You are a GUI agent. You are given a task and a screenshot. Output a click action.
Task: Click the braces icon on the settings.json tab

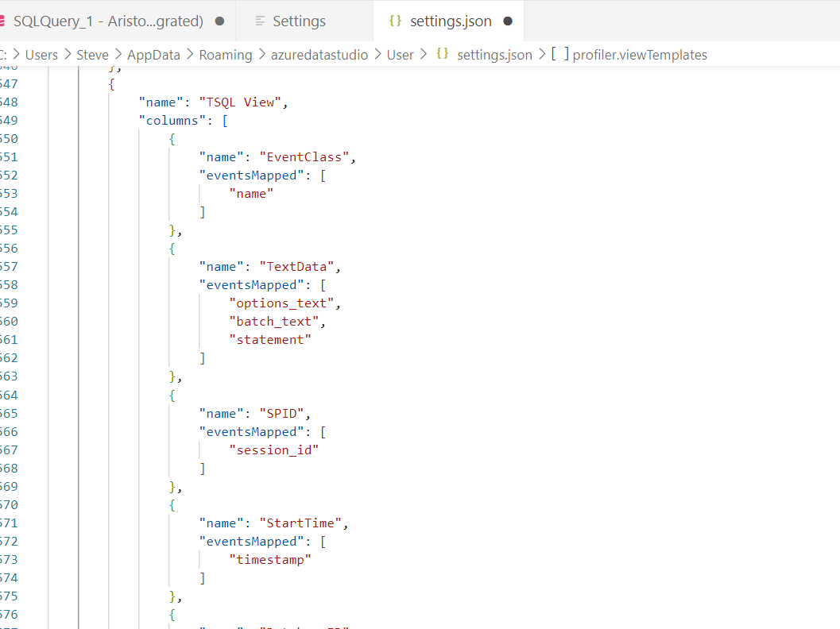point(395,21)
